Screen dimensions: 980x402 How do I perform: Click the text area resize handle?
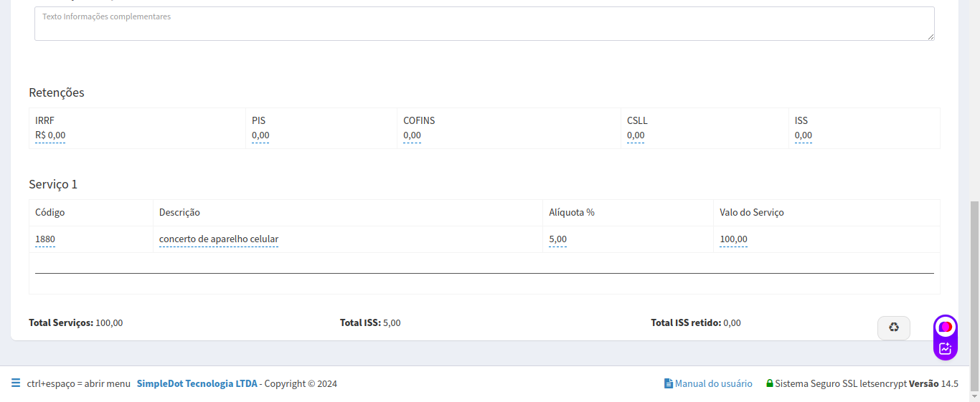click(930, 37)
